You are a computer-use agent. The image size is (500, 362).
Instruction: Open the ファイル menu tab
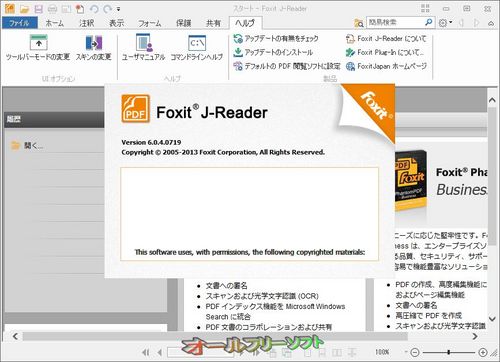pos(19,23)
